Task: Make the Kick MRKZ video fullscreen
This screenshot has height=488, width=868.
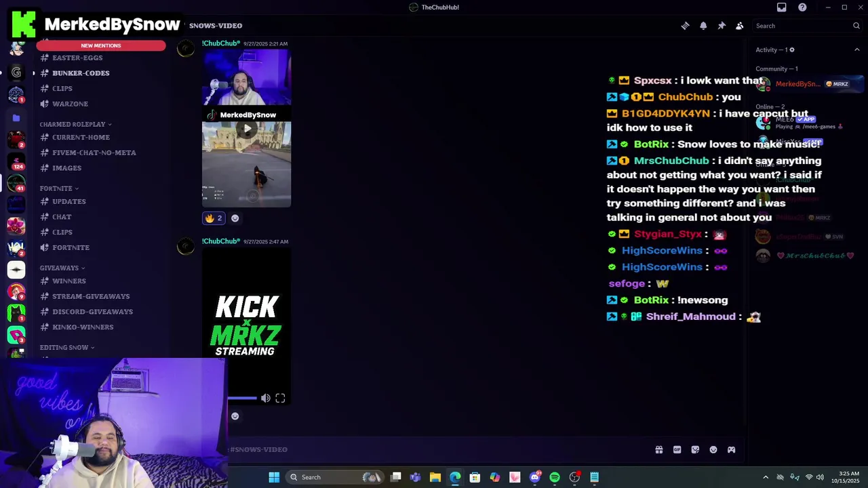Action: tap(280, 398)
